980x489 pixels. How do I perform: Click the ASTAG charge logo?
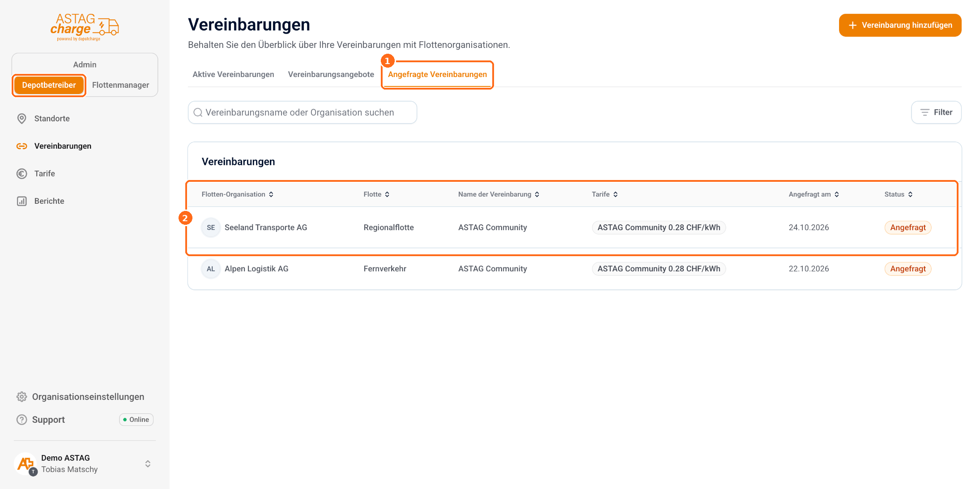[84, 27]
